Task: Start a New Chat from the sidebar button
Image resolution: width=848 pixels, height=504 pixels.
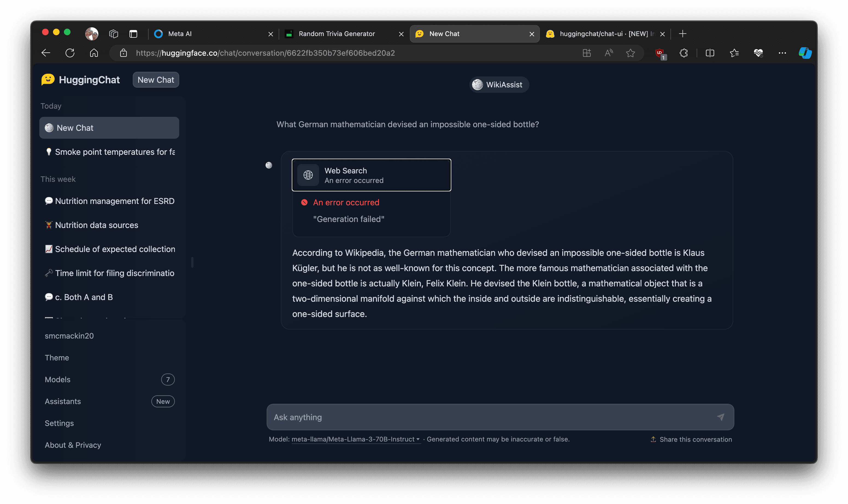Action: (x=156, y=80)
